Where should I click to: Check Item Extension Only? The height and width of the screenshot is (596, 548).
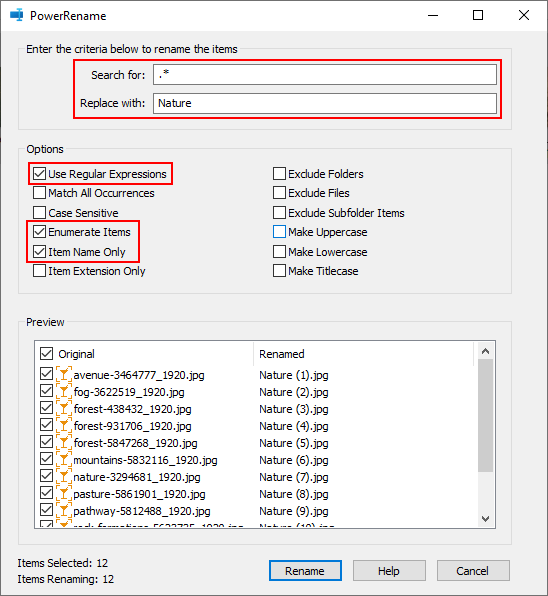40,271
